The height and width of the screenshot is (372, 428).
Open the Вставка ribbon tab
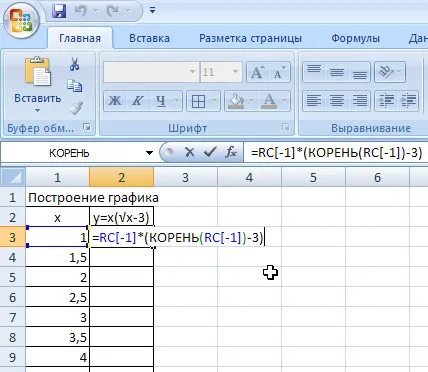coord(149,38)
